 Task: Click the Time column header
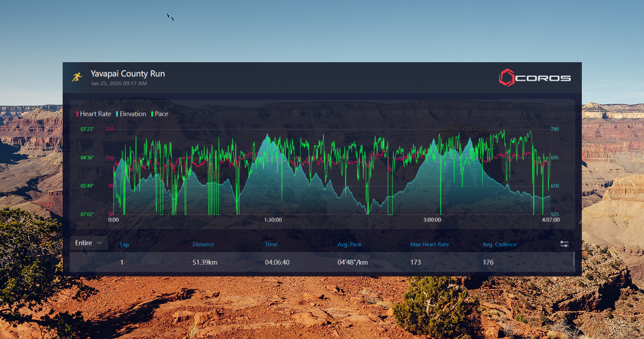271,244
